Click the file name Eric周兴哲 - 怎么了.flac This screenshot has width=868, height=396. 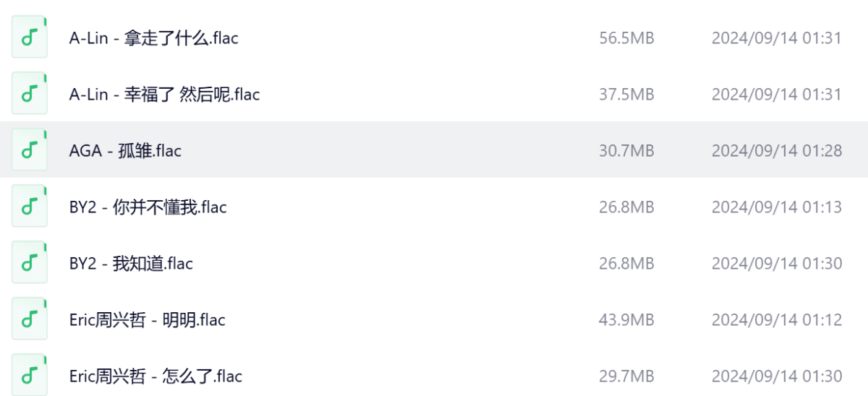tap(156, 376)
